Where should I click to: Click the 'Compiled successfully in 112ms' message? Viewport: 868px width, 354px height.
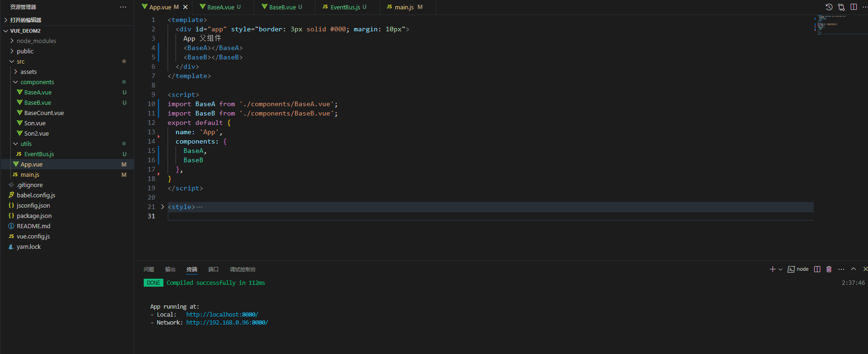(216, 283)
